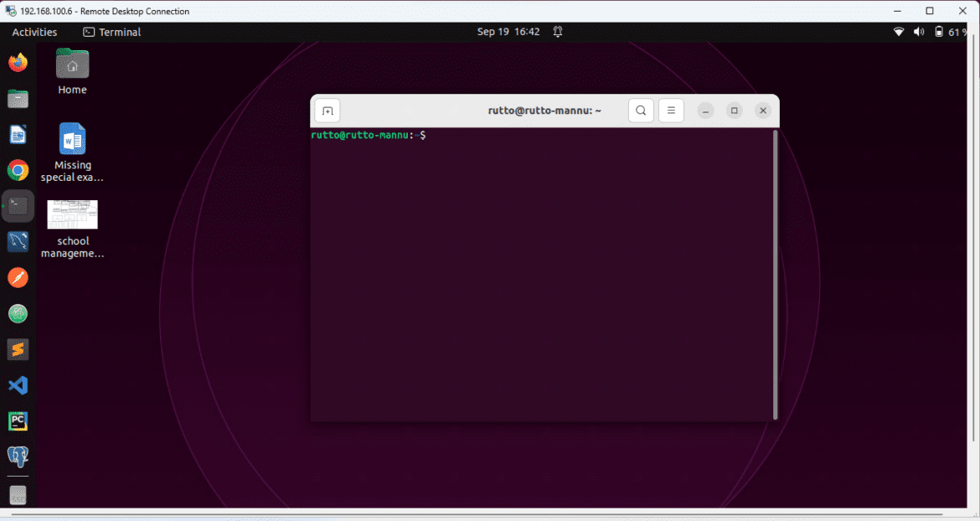Open LibreOffice Writer from the dock
The width and height of the screenshot is (980, 521).
click(18, 134)
